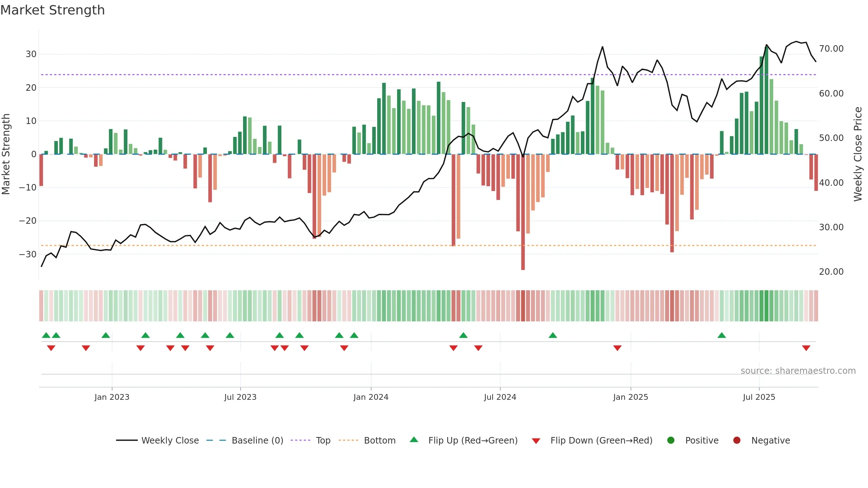Click the Flip Up green triangle legend icon

[414, 440]
